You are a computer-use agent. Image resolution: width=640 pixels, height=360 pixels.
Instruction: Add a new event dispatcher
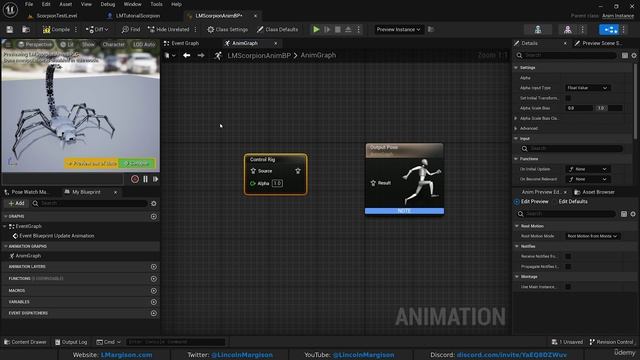click(x=153, y=313)
